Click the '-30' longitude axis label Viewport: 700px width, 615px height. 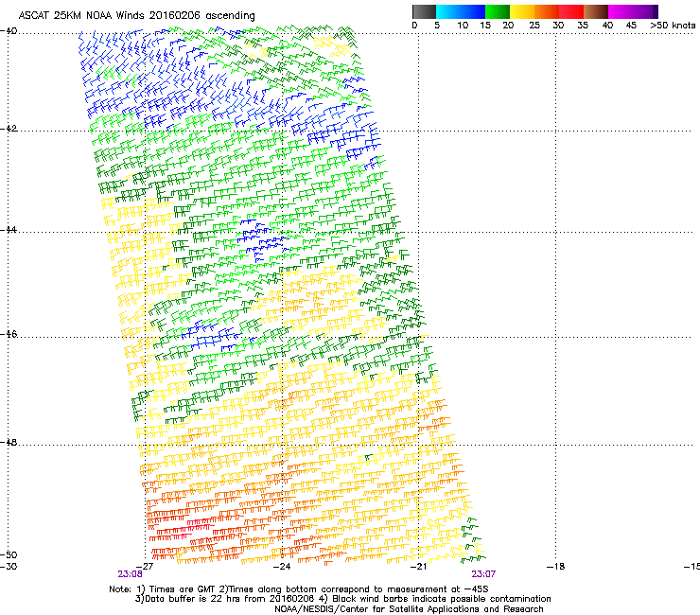coord(9,567)
